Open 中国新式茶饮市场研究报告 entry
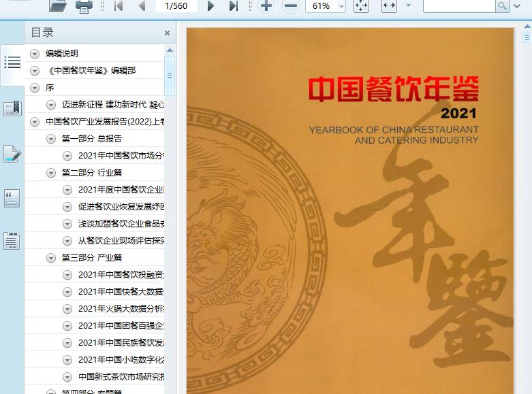Viewport: 532px width, 394px height. [x=121, y=377]
